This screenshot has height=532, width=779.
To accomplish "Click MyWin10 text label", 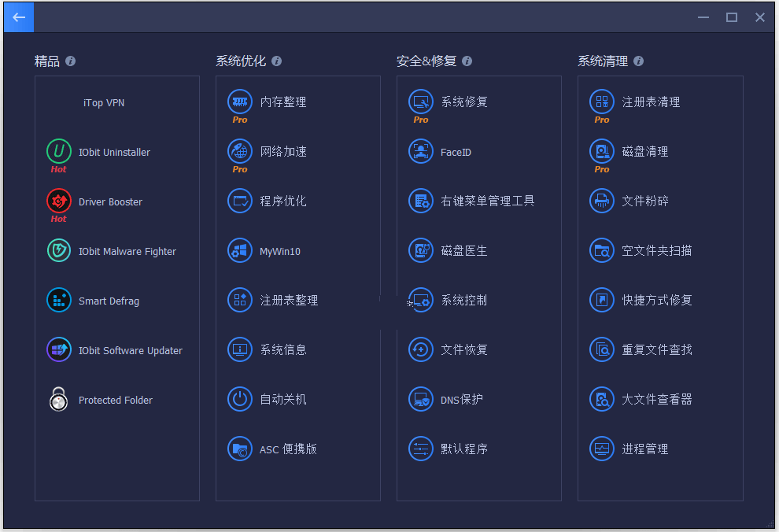I will point(279,251).
